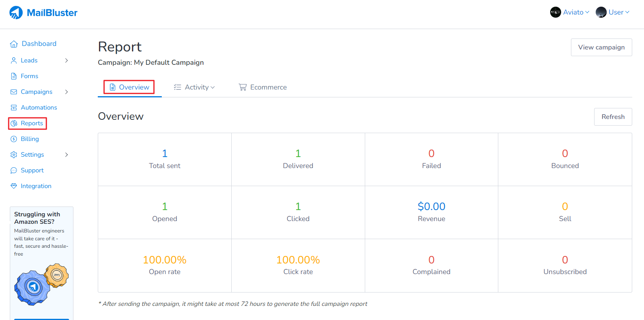Click the Campaign: My Default Campaign subtitle
Image resolution: width=644 pixels, height=320 pixels.
coord(151,62)
